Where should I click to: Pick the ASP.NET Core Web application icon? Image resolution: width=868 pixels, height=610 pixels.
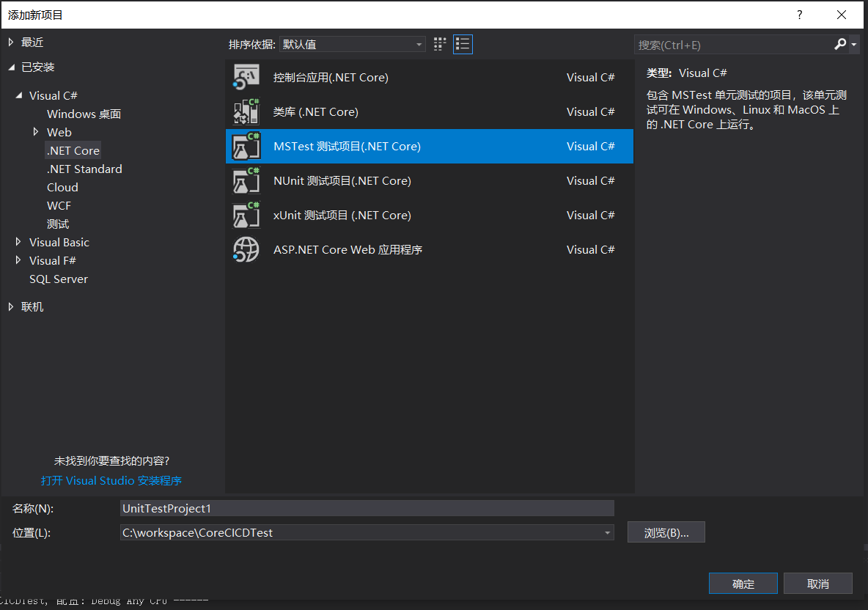pyautogui.click(x=246, y=250)
